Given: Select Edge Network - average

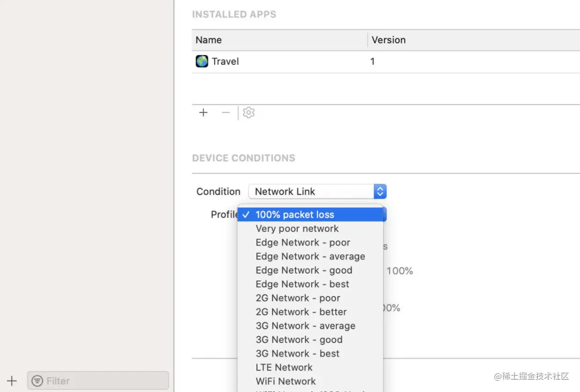Looking at the screenshot, I should 310,256.
